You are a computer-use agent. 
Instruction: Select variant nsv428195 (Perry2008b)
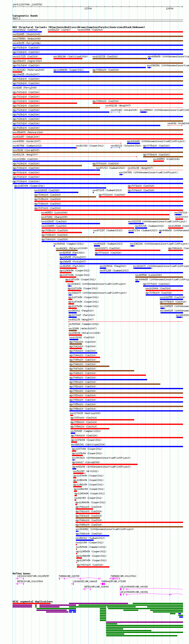pos(27,43)
